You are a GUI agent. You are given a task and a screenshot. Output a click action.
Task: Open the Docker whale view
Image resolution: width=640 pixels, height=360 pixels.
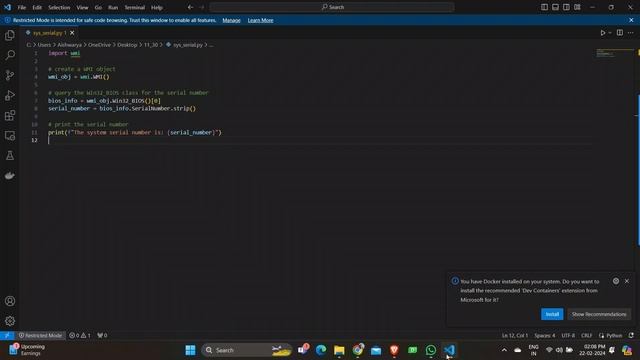tap(10, 176)
